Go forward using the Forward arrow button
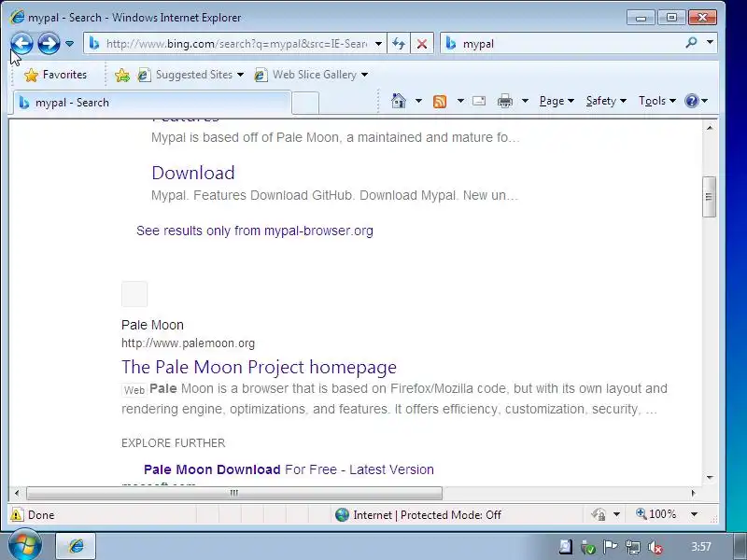 pyautogui.click(x=49, y=44)
